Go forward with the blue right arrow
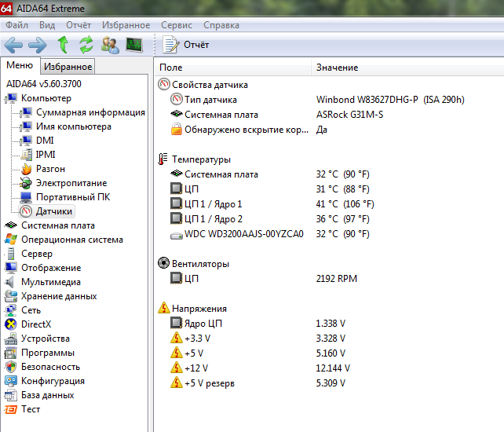The height and width of the screenshot is (432, 504). (x=38, y=45)
